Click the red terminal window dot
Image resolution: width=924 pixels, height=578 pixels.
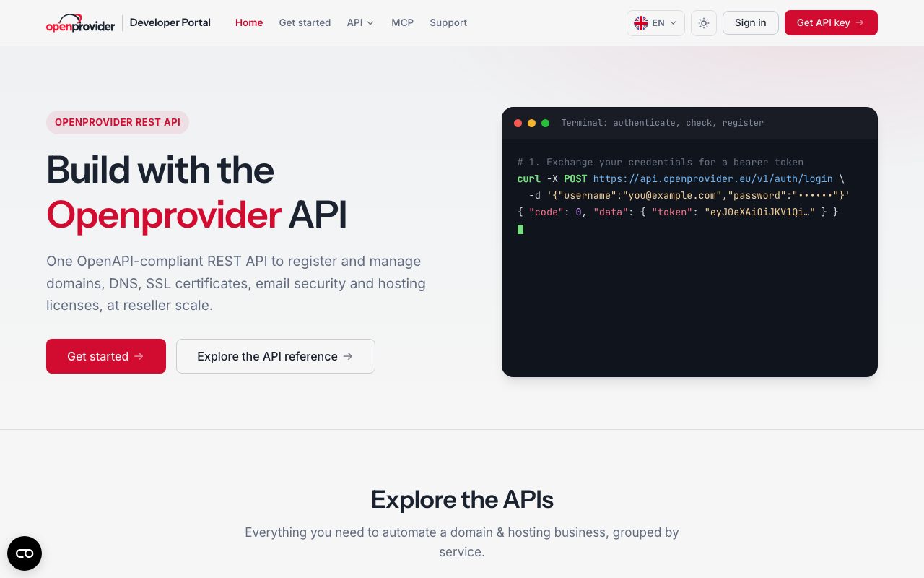(518, 124)
